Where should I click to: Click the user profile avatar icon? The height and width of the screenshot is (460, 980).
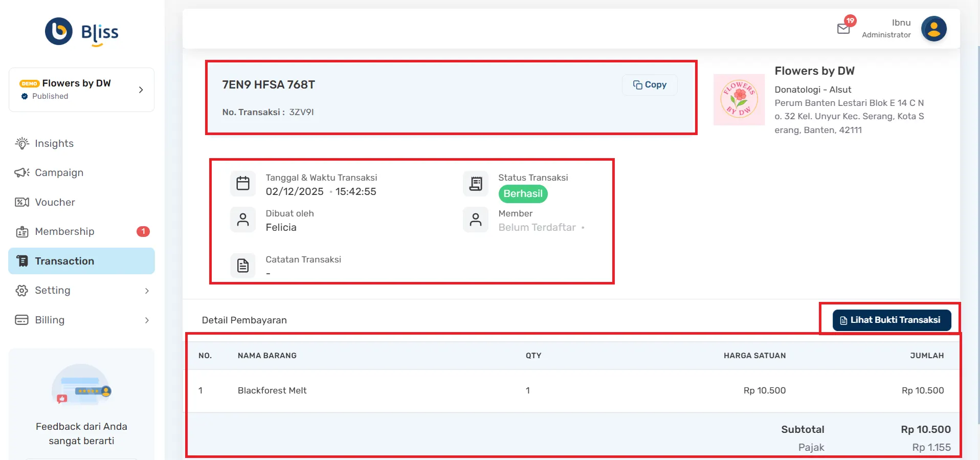(933, 29)
